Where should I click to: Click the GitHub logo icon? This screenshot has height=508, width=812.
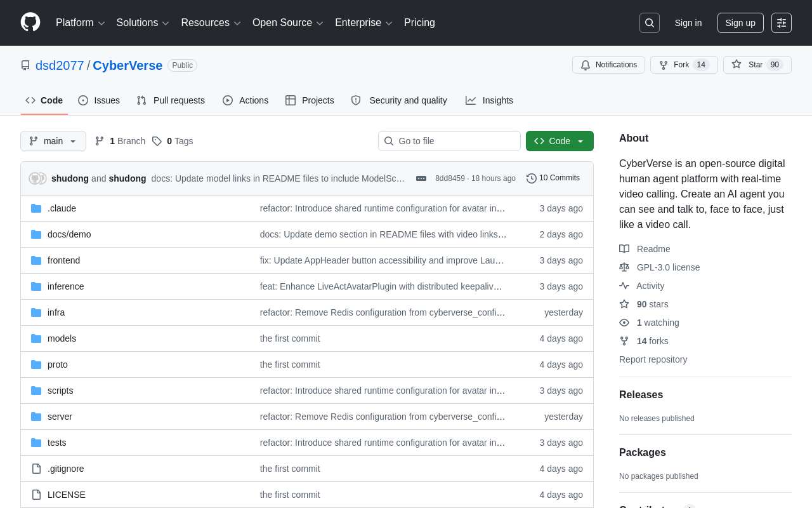point(30,22)
